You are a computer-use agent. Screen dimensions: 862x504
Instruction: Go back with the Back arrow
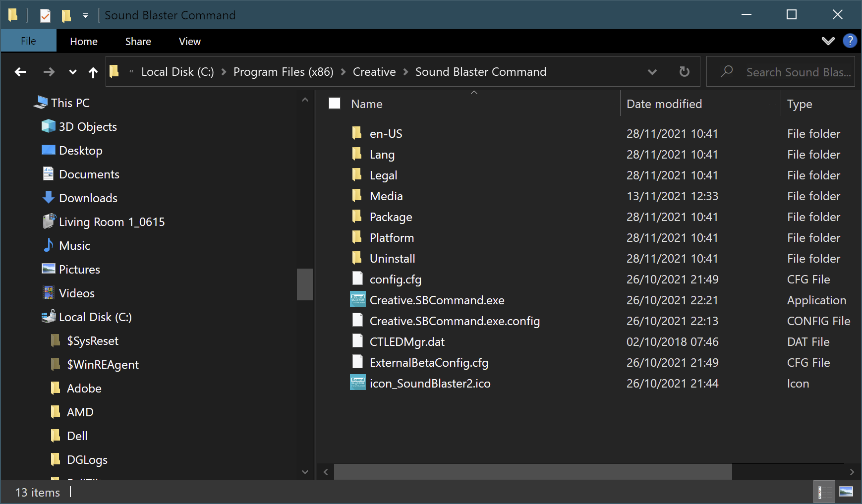pyautogui.click(x=20, y=72)
